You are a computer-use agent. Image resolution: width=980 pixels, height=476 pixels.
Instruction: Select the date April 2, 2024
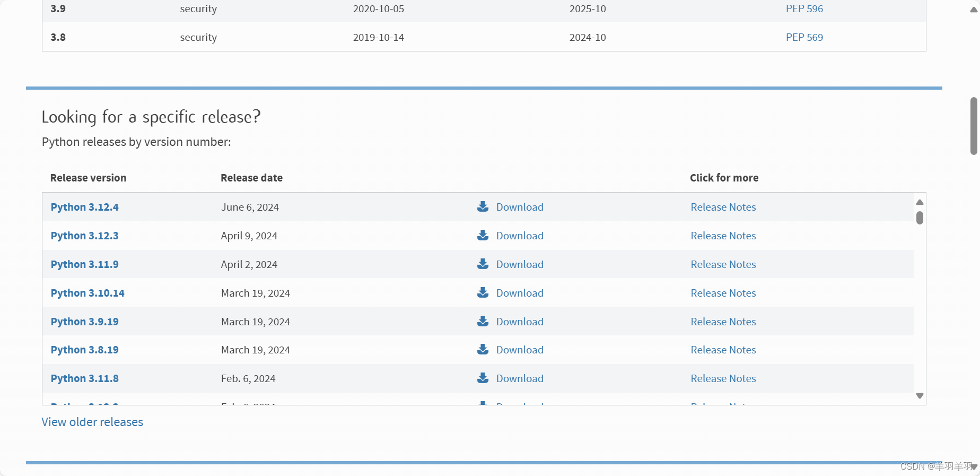click(249, 264)
